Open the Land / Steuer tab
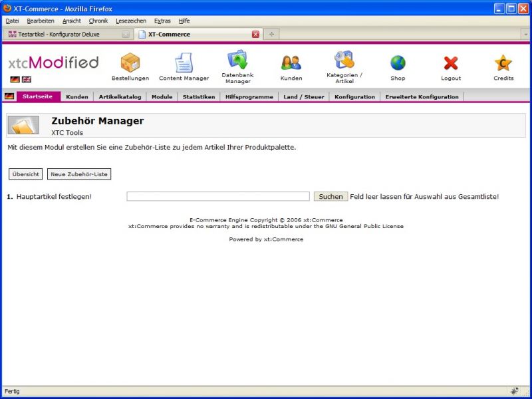 (x=304, y=96)
